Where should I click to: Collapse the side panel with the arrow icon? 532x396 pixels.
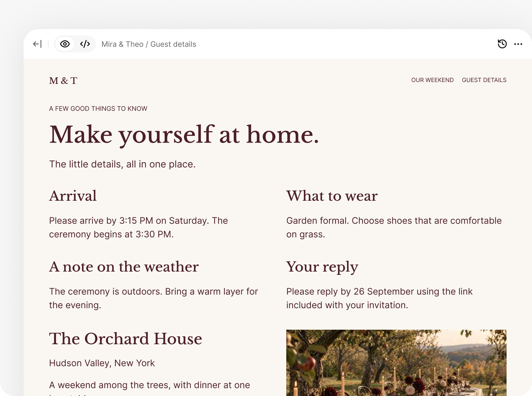37,44
